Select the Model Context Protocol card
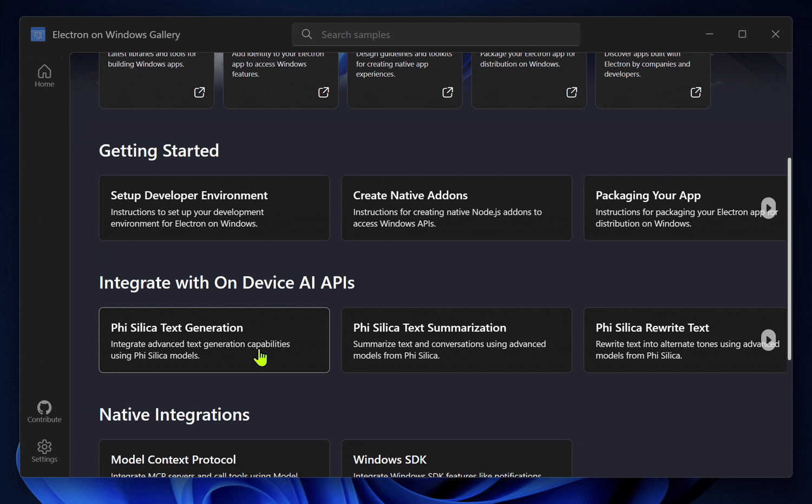812x504 pixels. coord(214,459)
